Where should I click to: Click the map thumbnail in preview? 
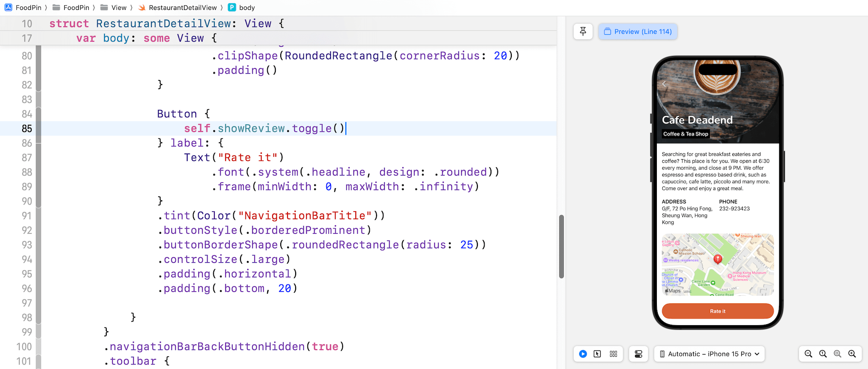(x=717, y=265)
